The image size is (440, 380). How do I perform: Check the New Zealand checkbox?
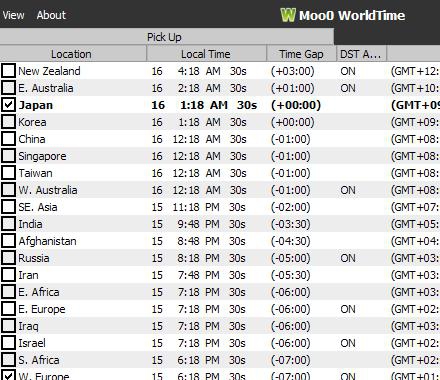pos(8,71)
